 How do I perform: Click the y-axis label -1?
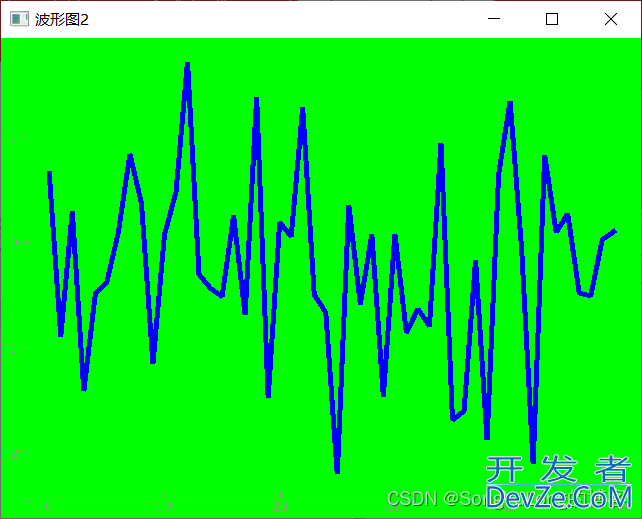pyautogui.click(x=9, y=348)
